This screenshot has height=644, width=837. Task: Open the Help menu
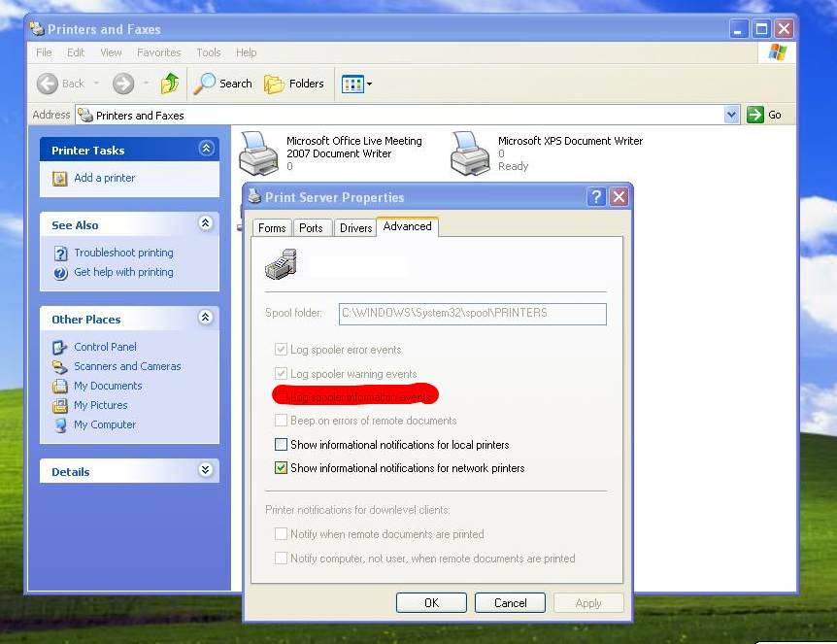click(246, 52)
